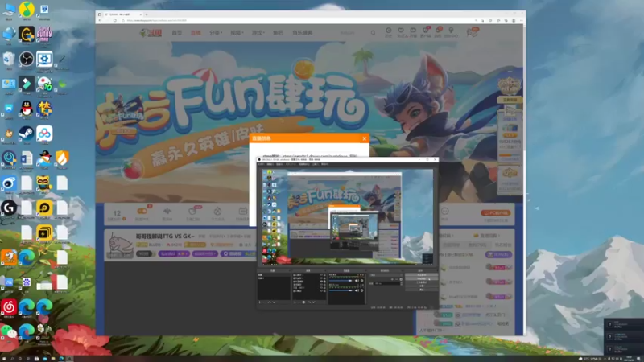The width and height of the screenshot is (644, 362).
Task: Open Douyu followed heart icon
Action: coord(401,31)
